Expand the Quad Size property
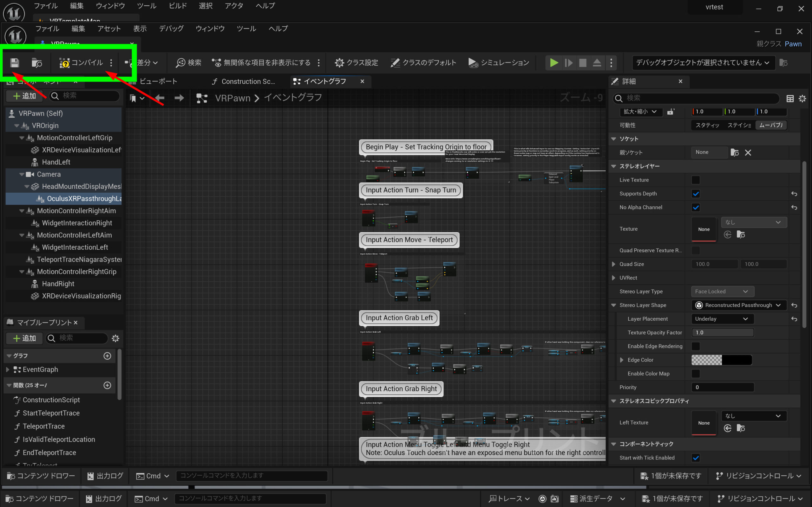The width and height of the screenshot is (812, 507). 613,264
